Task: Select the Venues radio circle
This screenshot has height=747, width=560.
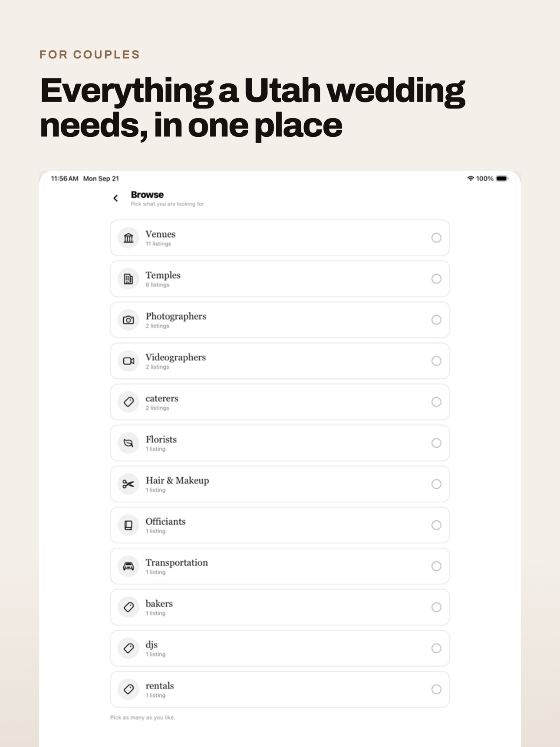Action: [x=436, y=238]
